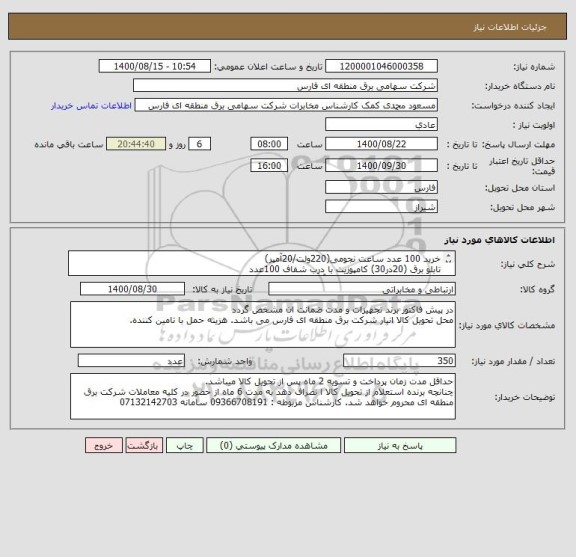Click the delivery city field شیراز
Screen dimensions: 576x557
pyautogui.click(x=381, y=206)
